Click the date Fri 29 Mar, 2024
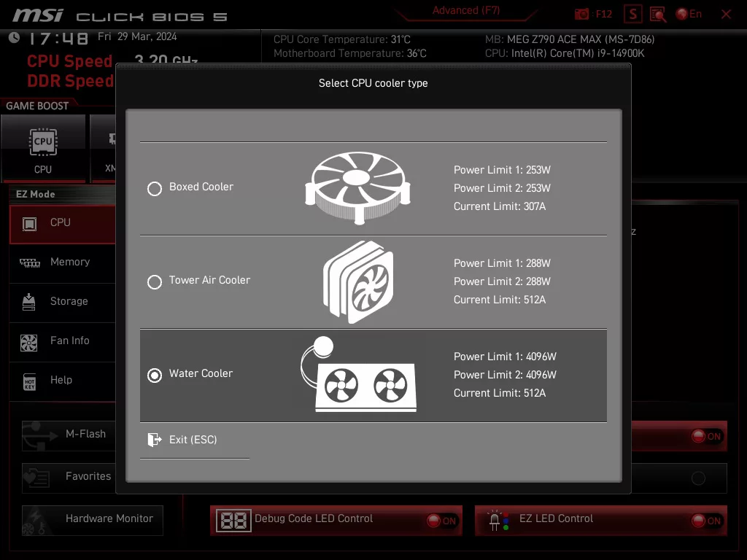This screenshot has width=747, height=560. coord(137,36)
